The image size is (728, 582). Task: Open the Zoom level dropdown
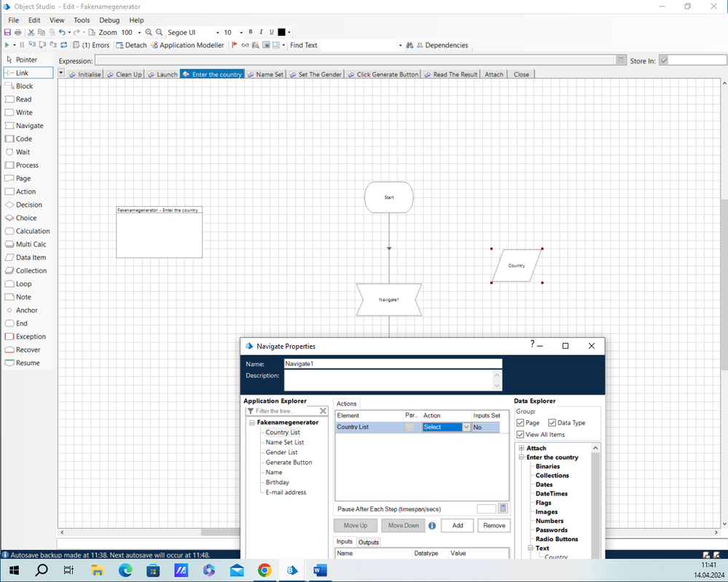tap(139, 33)
